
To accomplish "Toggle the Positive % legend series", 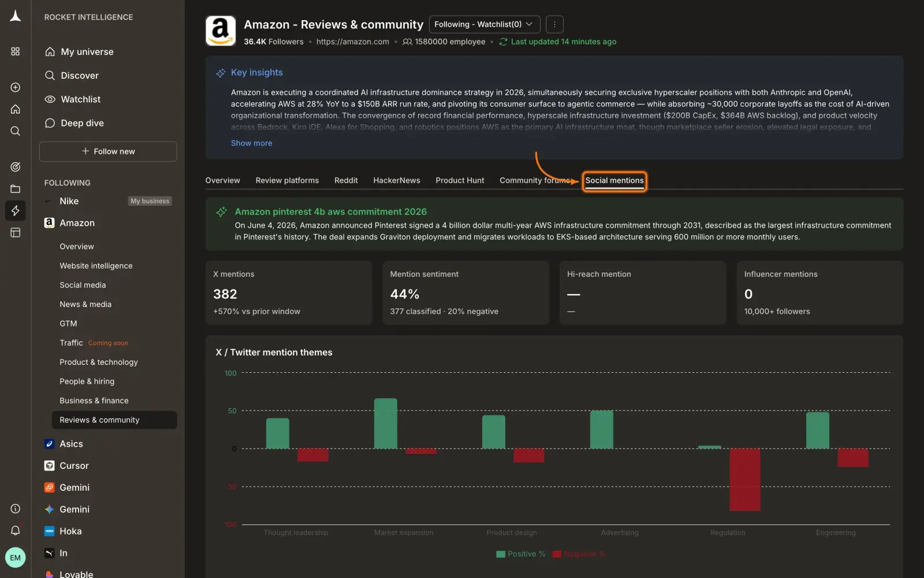I will tap(521, 554).
